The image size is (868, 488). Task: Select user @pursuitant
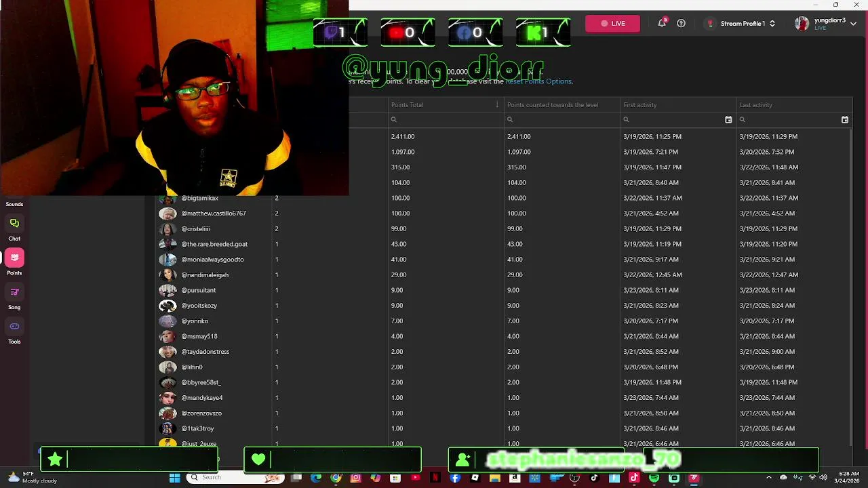coord(198,290)
